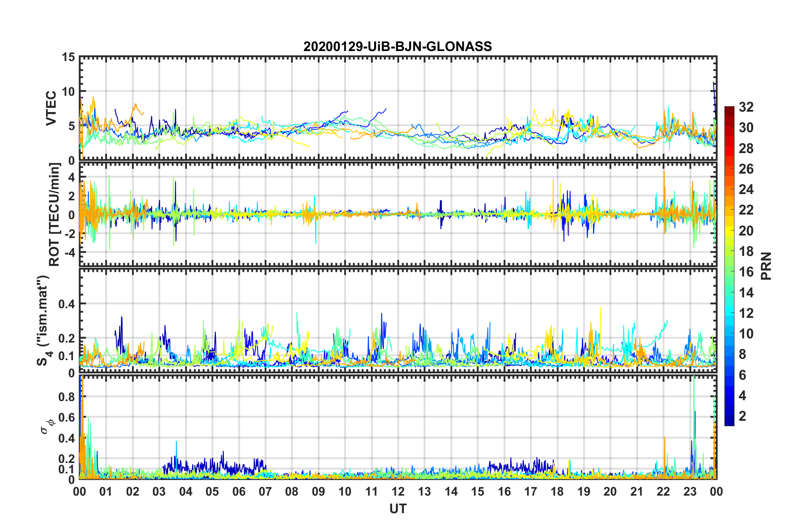Click the UT hour tick label 17
Viewport: 796px width, 532px height.
pyautogui.click(x=531, y=491)
